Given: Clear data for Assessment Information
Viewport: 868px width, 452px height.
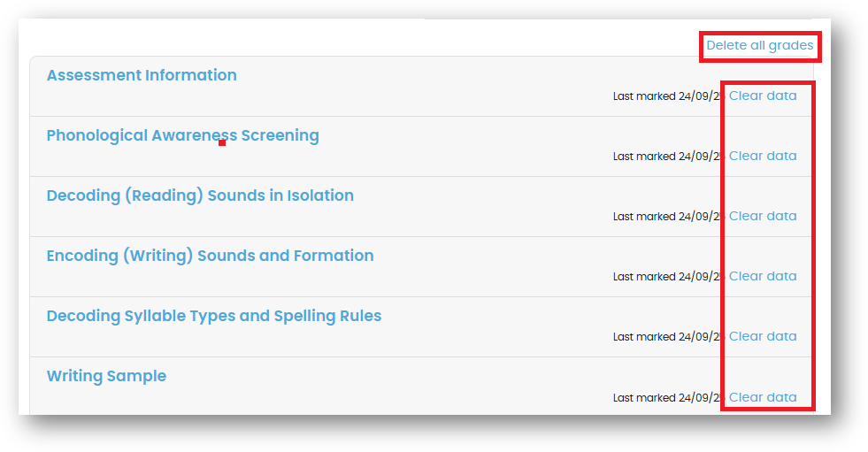Looking at the screenshot, I should click(763, 96).
